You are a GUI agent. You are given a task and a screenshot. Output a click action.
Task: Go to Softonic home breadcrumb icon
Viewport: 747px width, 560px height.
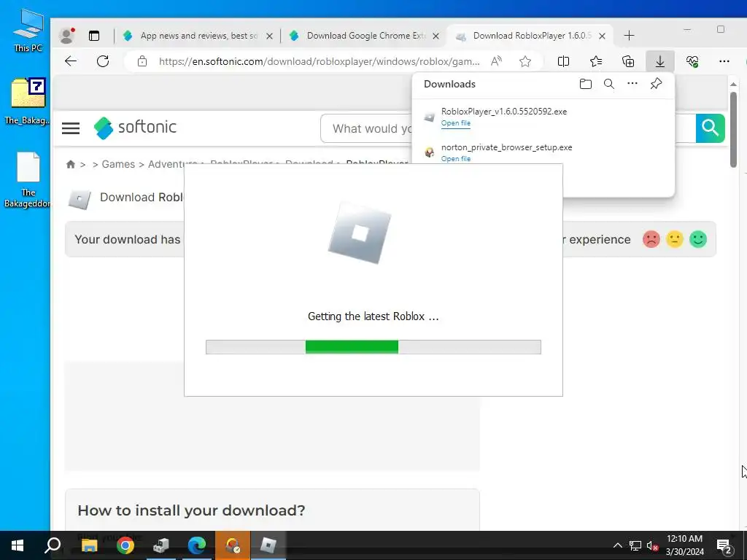pos(71,164)
